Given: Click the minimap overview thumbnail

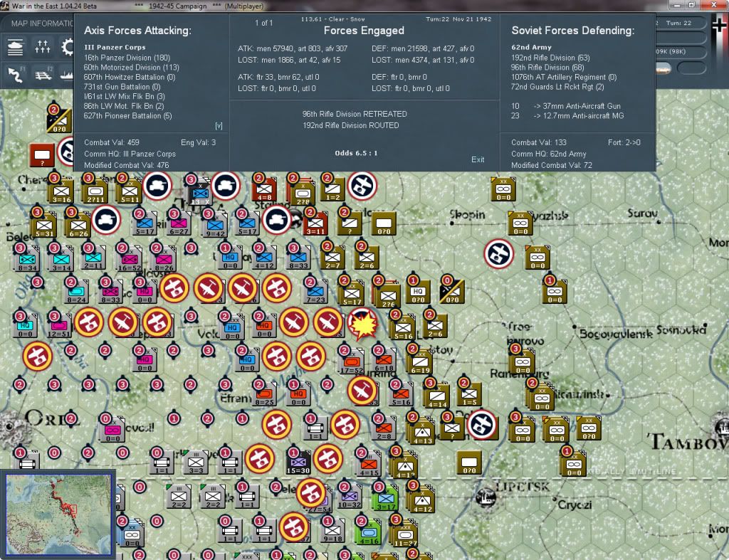Looking at the screenshot, I should 58,513.
